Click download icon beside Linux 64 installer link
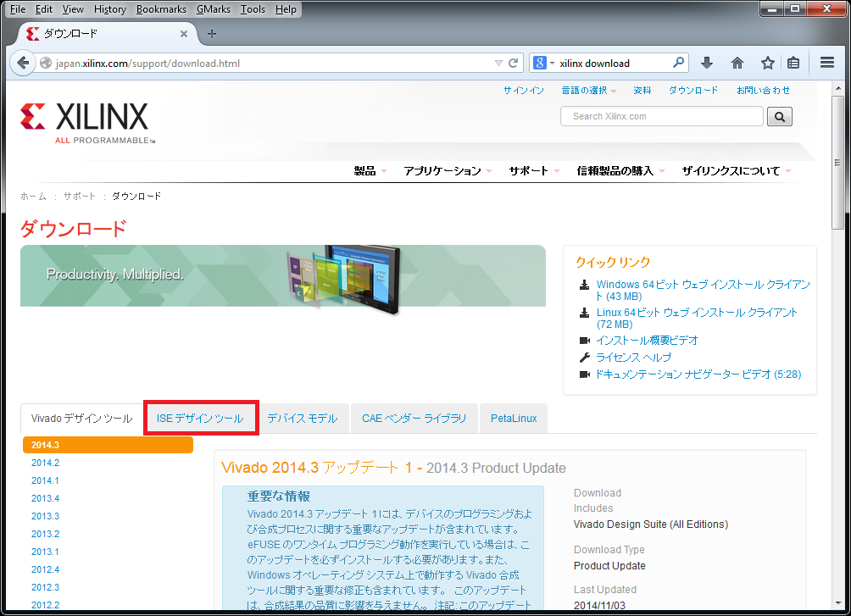 click(x=585, y=313)
